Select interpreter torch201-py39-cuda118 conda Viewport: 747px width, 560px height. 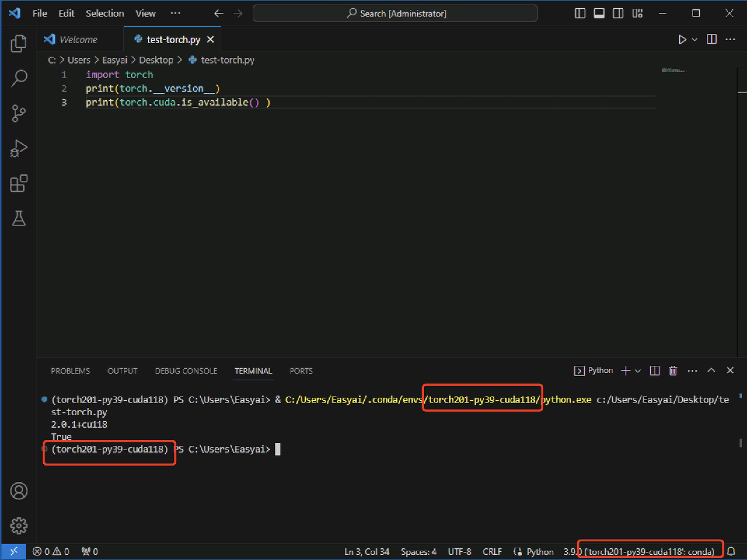point(639,552)
